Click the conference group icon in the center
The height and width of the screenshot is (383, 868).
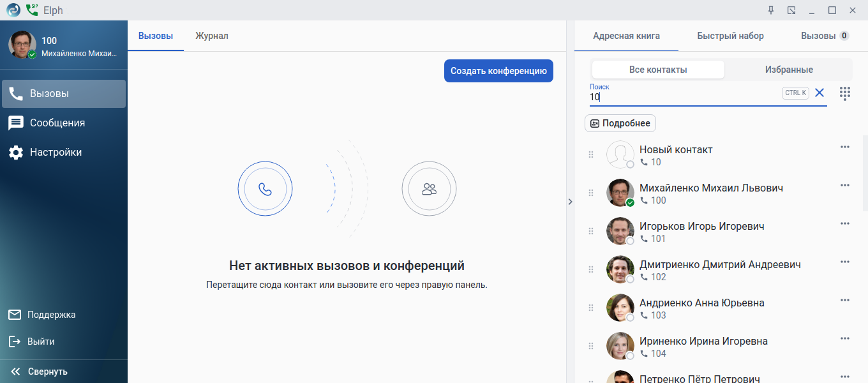(429, 189)
